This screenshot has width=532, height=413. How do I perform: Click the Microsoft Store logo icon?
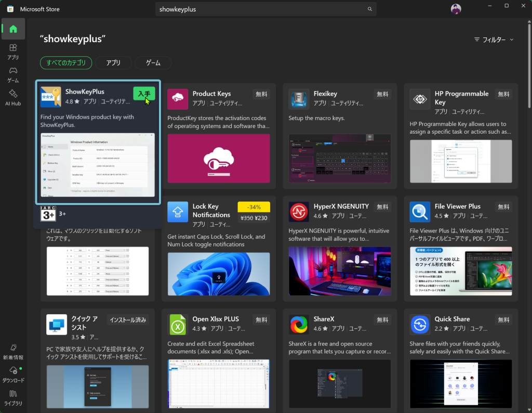(10, 9)
